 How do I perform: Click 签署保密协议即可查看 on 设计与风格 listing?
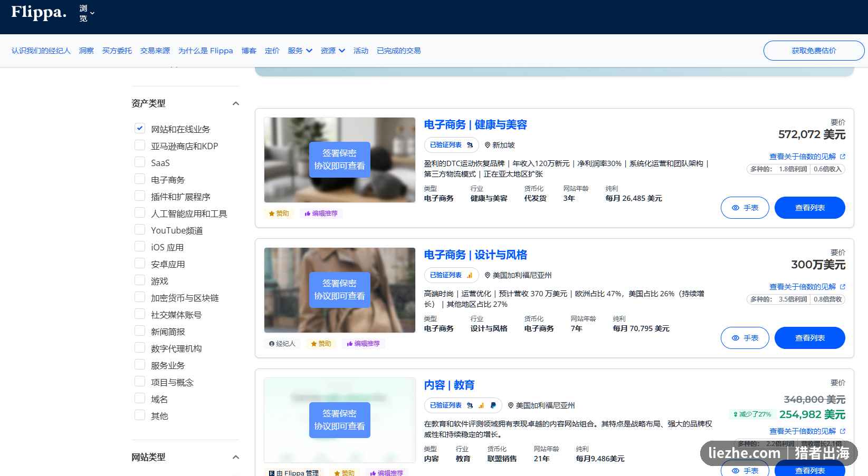pyautogui.click(x=340, y=290)
